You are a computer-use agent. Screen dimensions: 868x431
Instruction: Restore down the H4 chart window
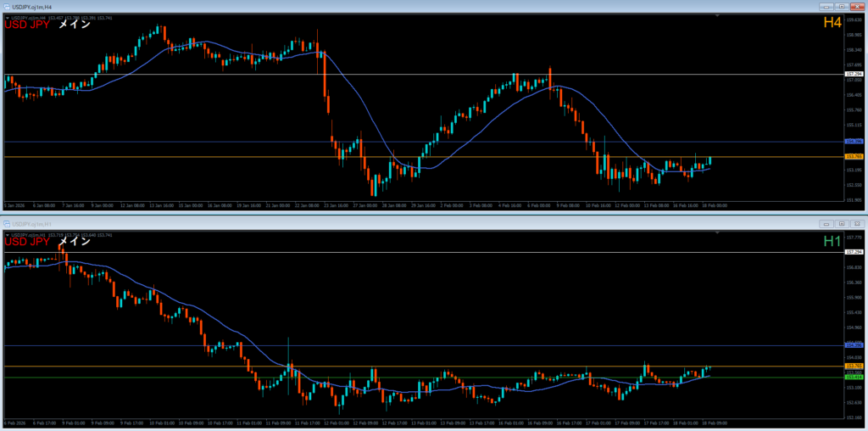(x=841, y=7)
